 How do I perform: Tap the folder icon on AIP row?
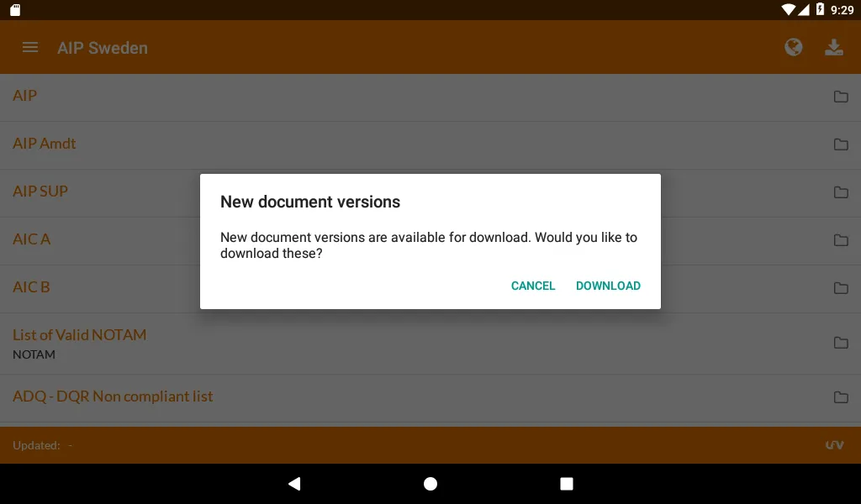(841, 97)
